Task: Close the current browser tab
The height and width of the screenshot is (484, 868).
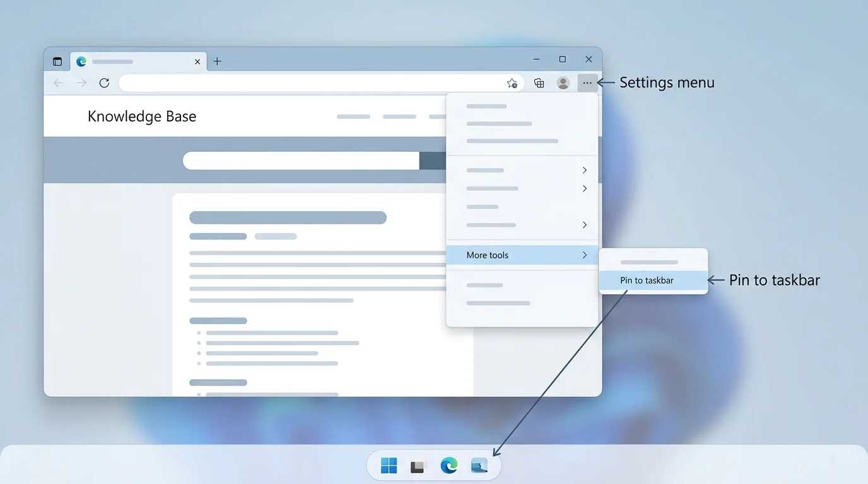Action: [197, 62]
